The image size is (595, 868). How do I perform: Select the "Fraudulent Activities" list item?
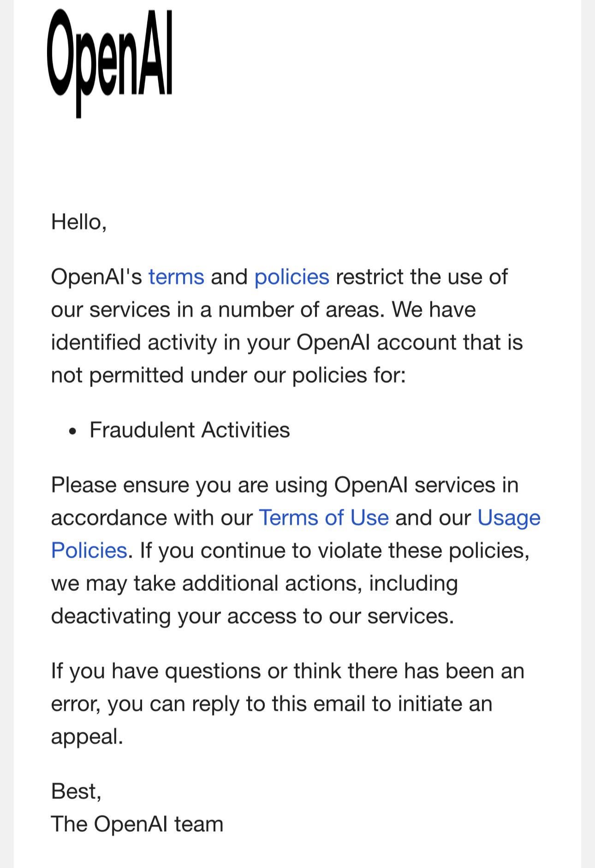point(189,430)
